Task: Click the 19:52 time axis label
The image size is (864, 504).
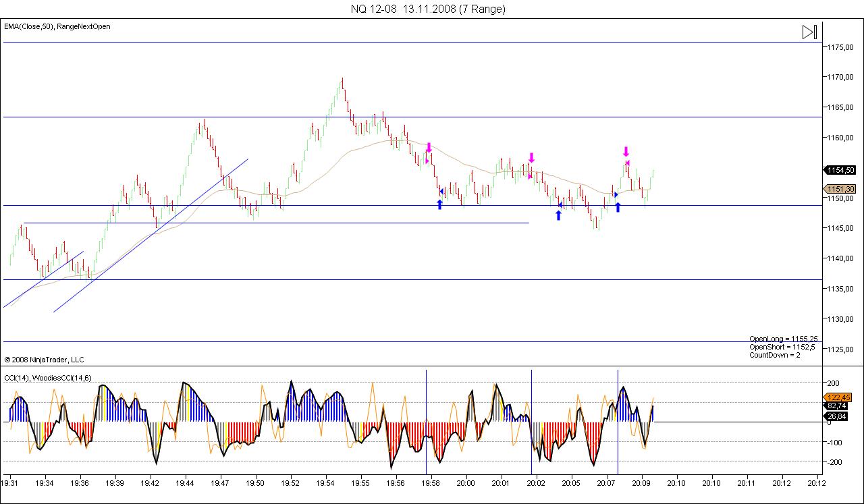Action: (x=291, y=483)
